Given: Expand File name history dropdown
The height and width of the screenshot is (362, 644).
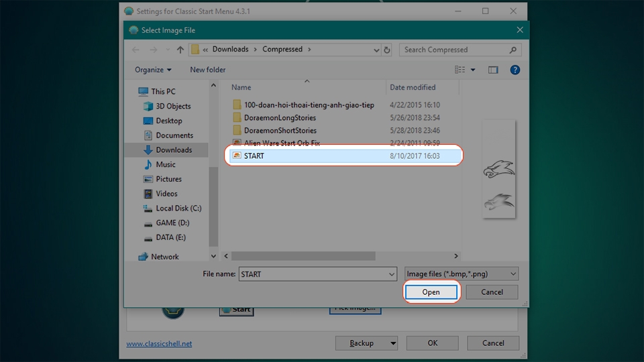Looking at the screenshot, I should [x=391, y=274].
